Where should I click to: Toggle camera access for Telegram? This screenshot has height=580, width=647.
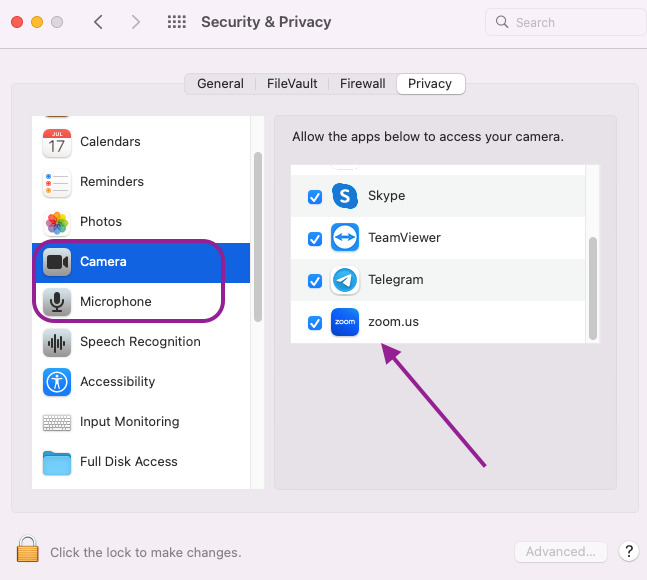pos(315,281)
